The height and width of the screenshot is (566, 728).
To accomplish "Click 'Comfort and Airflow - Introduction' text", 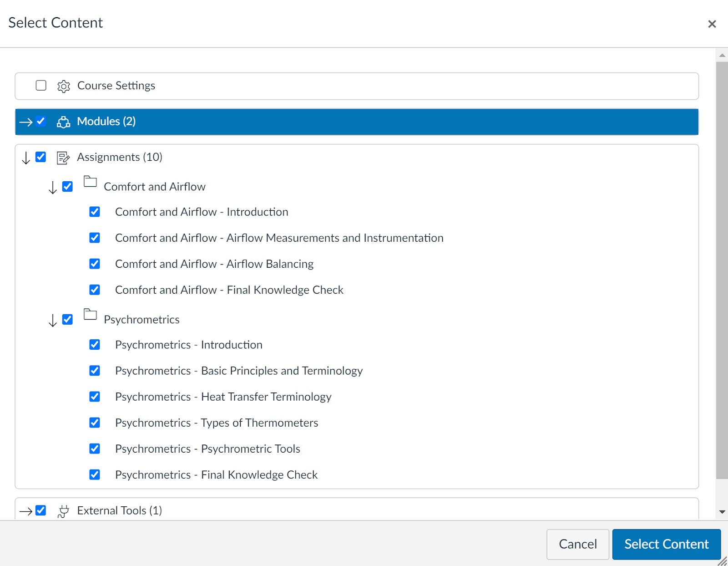I will coord(202,212).
